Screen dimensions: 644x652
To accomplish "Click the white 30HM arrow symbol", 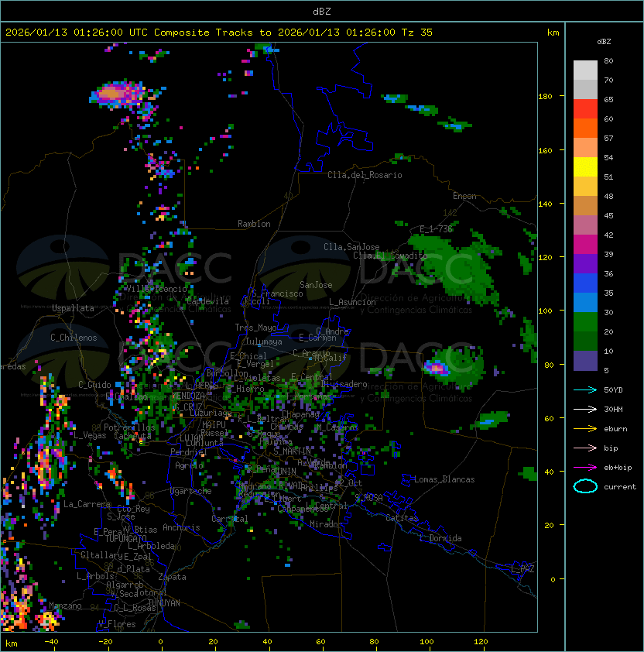I will 585,409.
